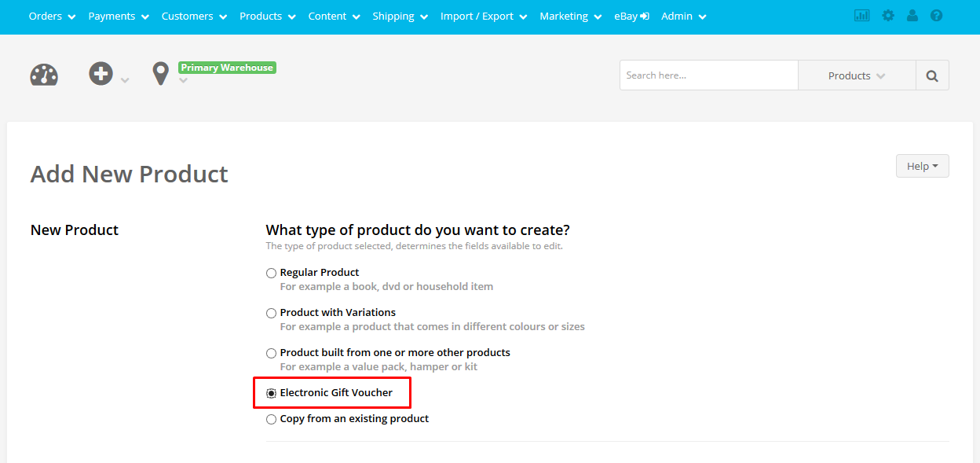The height and width of the screenshot is (463, 980).
Task: Click the search magnifier button
Action: coord(932,75)
